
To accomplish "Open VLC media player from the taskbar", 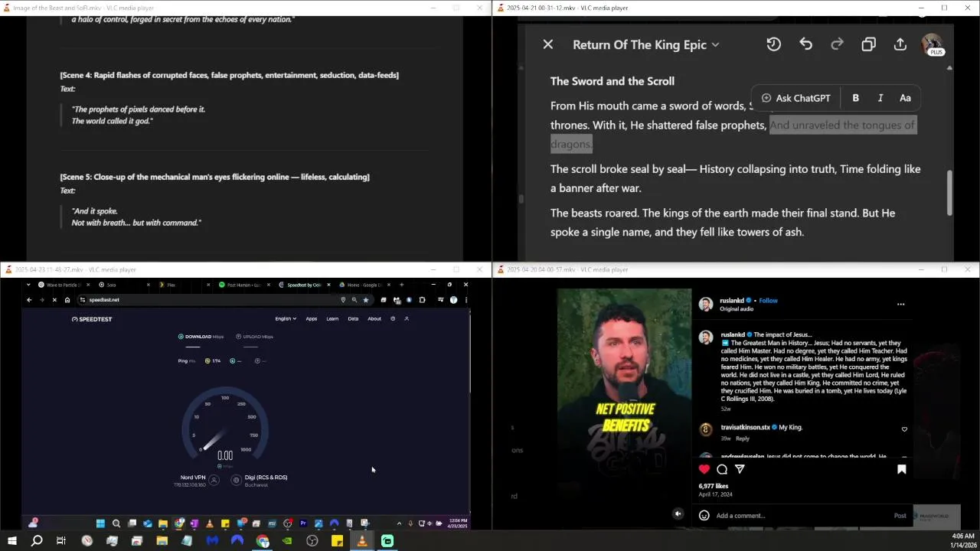I will click(x=362, y=541).
